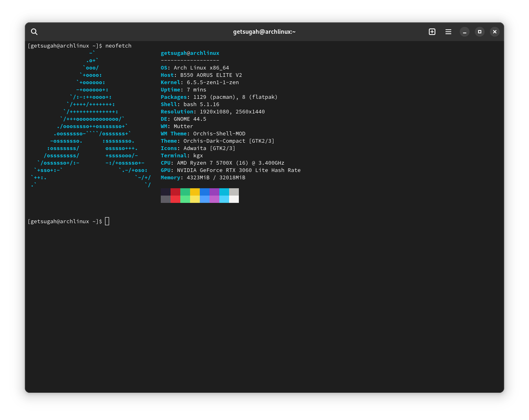Click the Arch Linux ASCII logo
529x420 pixels.
[91, 119]
